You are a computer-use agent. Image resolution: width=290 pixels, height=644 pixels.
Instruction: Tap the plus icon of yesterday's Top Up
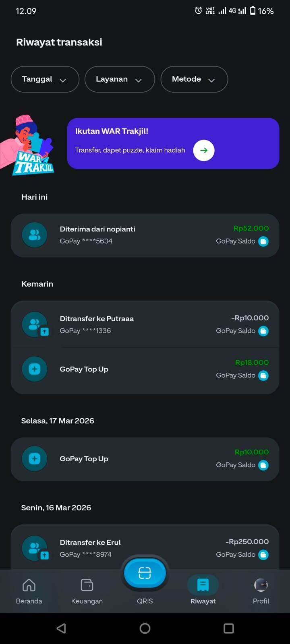coord(35,369)
